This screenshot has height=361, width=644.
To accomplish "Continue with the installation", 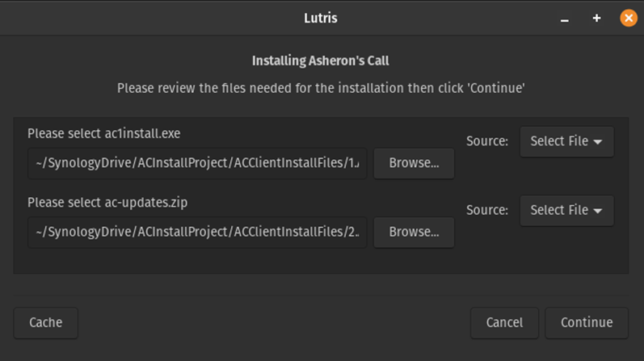I will (x=586, y=322).
